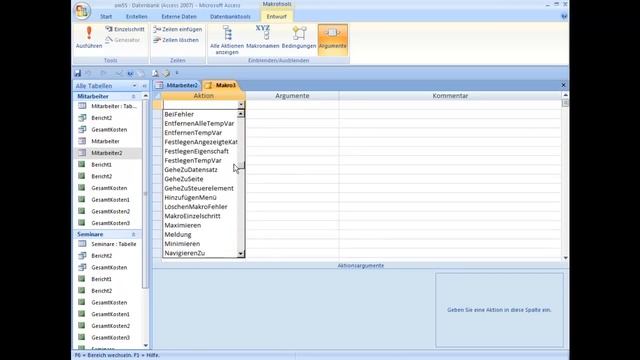This screenshot has width=640, height=360.
Task: Click the Generator button
Action: 123,40
